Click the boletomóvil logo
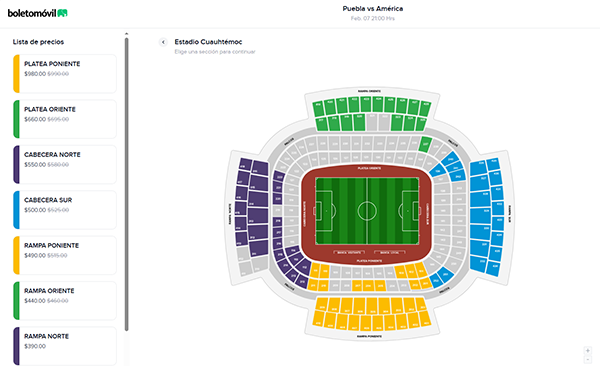This screenshot has height=366, width=600. pos(38,13)
